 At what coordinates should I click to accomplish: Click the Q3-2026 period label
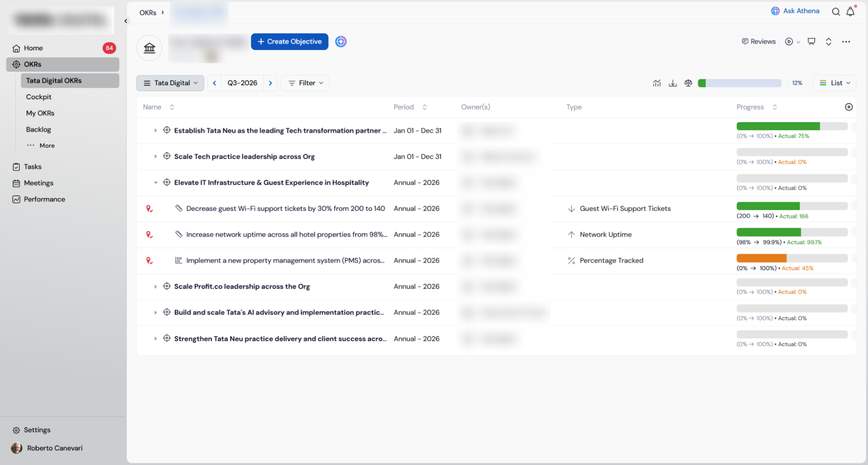242,83
